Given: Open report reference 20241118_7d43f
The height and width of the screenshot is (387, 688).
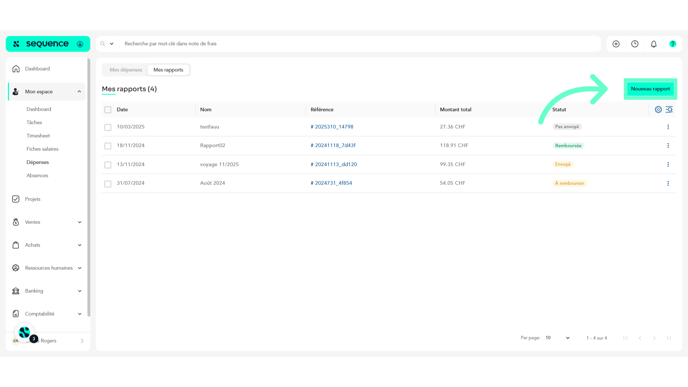Looking at the screenshot, I should click(x=333, y=145).
